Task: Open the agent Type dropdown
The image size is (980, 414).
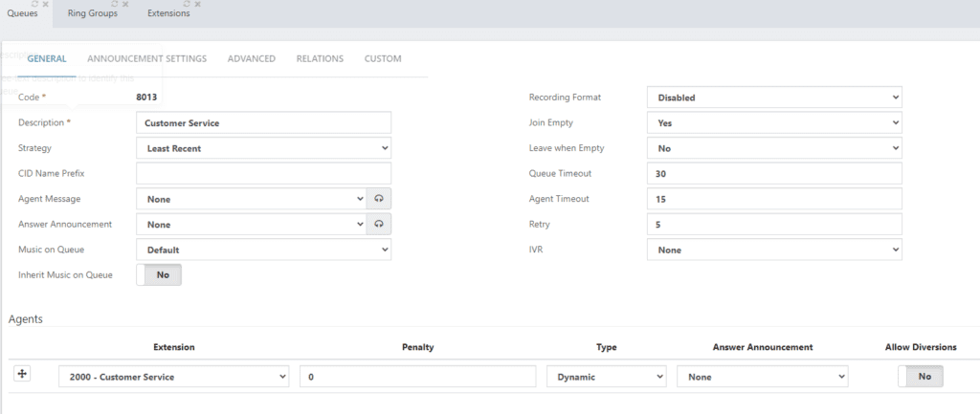Action: click(606, 377)
